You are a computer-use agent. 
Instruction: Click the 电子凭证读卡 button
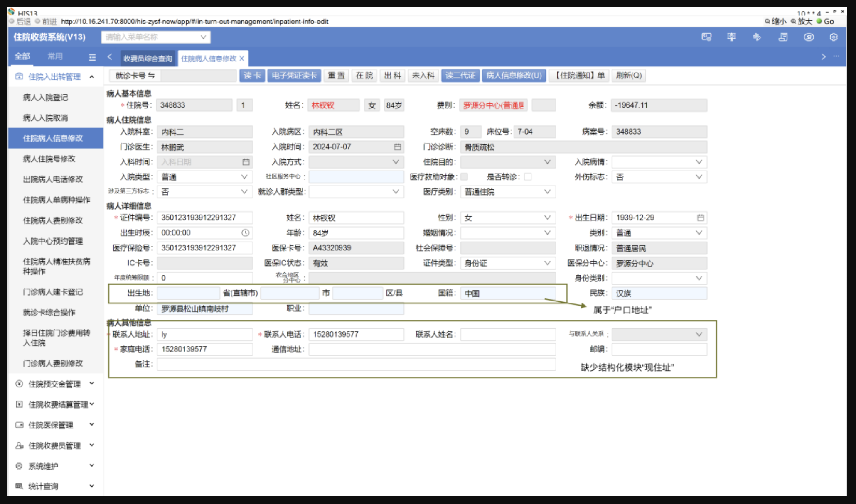coord(294,76)
